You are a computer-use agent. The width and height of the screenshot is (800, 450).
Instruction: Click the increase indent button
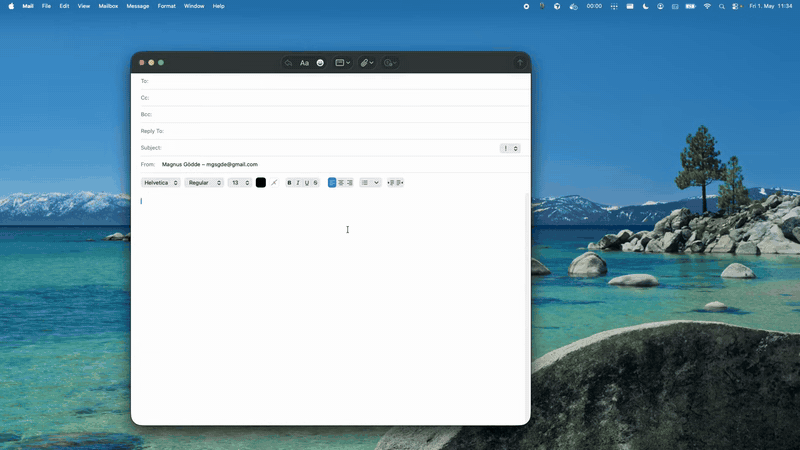(x=399, y=183)
